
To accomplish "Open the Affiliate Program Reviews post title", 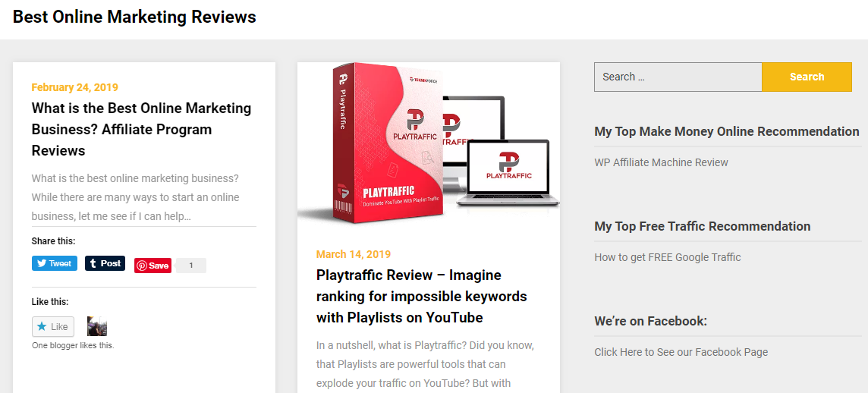I will point(141,129).
